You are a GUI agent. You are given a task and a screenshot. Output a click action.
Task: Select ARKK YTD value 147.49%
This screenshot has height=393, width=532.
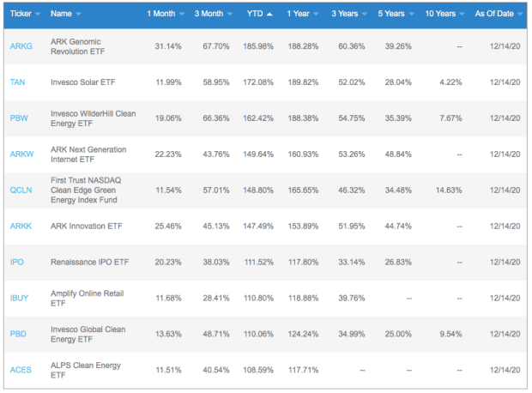coord(258,226)
